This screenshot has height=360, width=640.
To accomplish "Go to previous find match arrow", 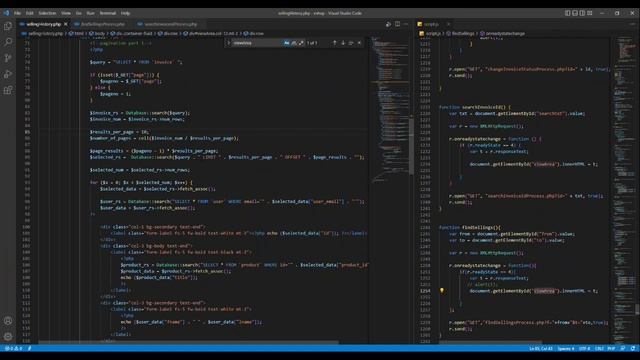I will [335, 43].
